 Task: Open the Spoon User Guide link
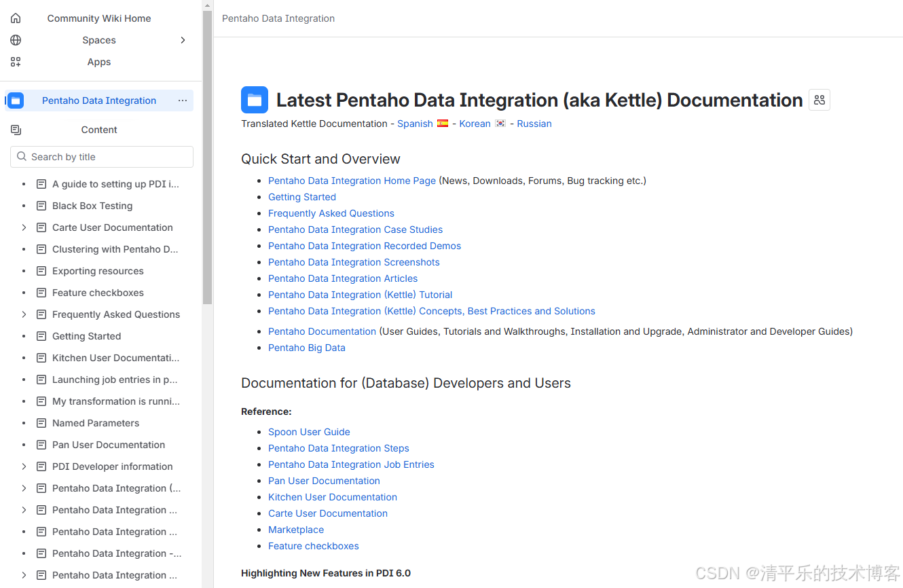[x=309, y=432]
